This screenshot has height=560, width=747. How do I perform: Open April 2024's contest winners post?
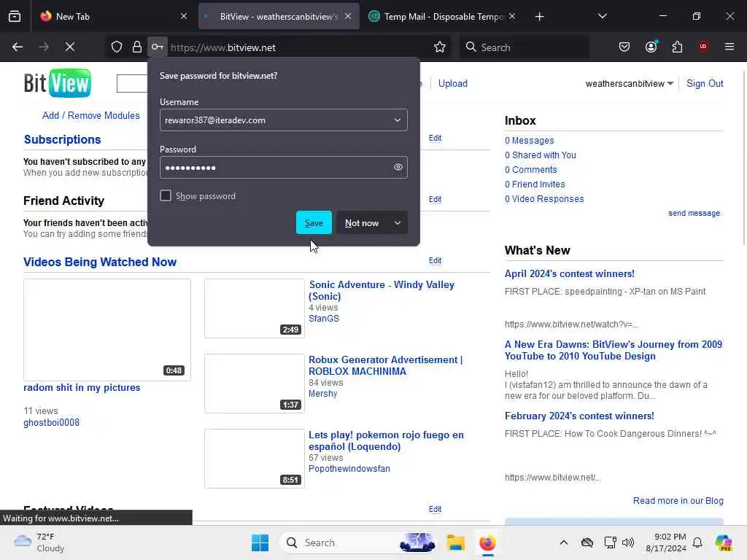click(569, 274)
